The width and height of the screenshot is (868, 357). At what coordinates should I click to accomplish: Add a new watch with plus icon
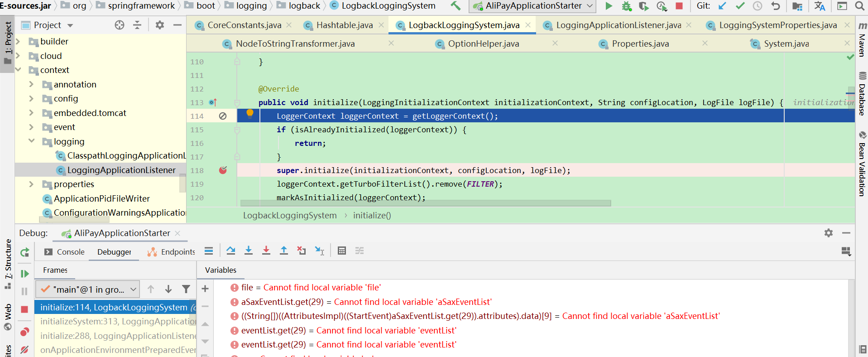tap(205, 289)
